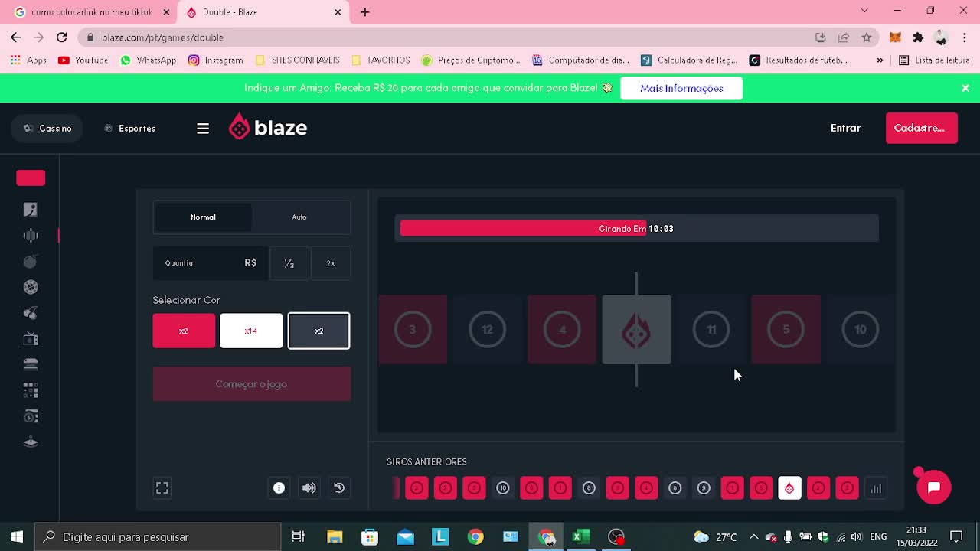Image resolution: width=980 pixels, height=551 pixels.
Task: Click Começar o jogo button
Action: [251, 384]
